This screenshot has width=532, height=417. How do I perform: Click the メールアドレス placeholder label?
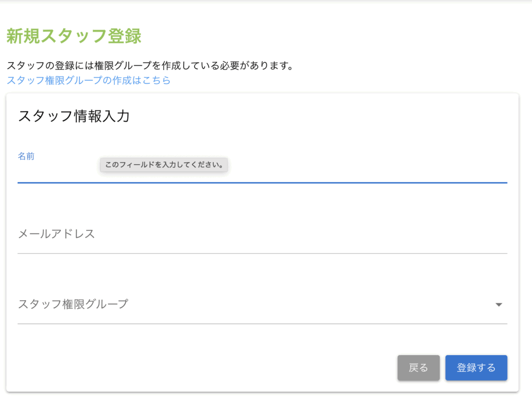tap(57, 234)
